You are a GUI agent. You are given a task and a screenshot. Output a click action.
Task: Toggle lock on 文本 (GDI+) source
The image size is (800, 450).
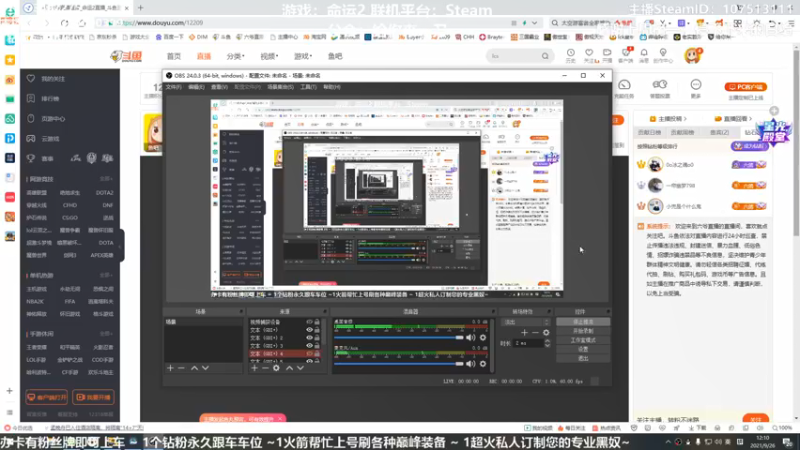(317, 330)
